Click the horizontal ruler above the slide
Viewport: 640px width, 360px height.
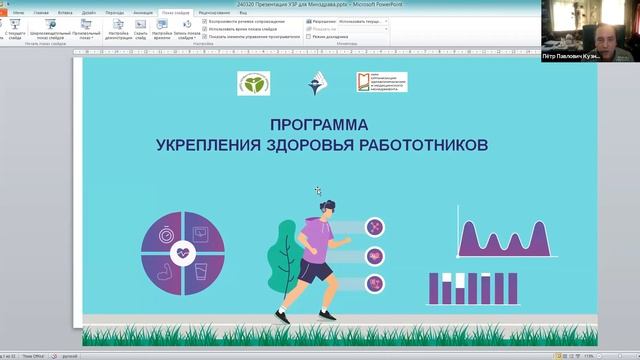(308, 52)
